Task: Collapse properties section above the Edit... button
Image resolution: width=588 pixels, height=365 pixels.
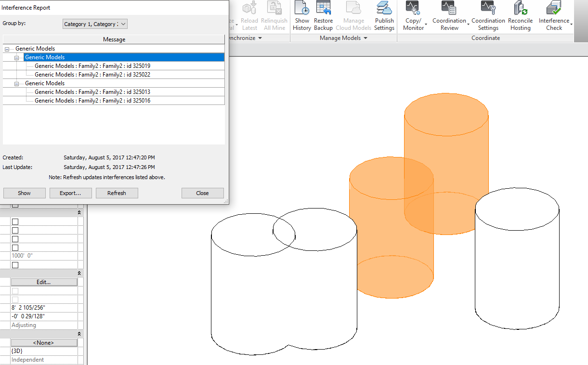Action: click(x=79, y=274)
